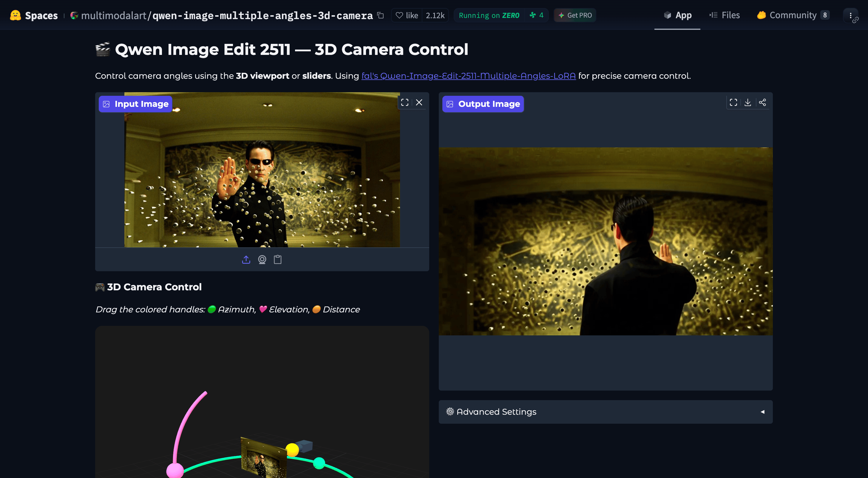This screenshot has height=478, width=868.
Task: Open the input image in fullscreen
Action: 404,102
